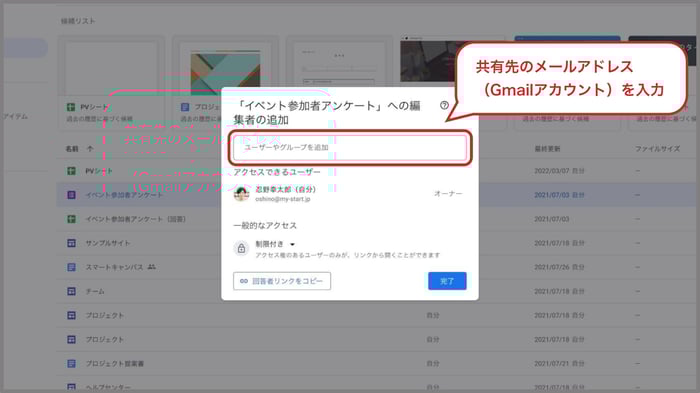Click the docs icon of スマートキャンパス
This screenshot has width=700, height=393.
click(71, 268)
